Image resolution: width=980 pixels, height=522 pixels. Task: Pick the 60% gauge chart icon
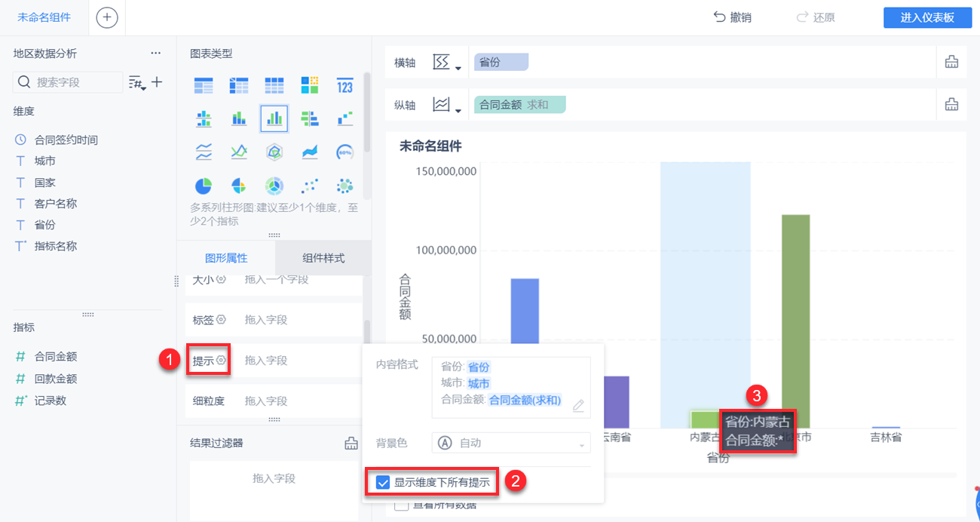[345, 152]
